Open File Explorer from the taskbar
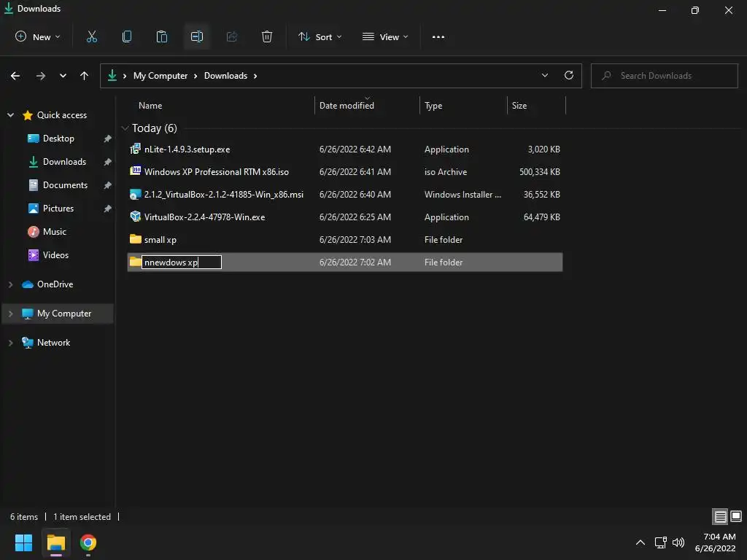747x560 pixels. pos(55,542)
